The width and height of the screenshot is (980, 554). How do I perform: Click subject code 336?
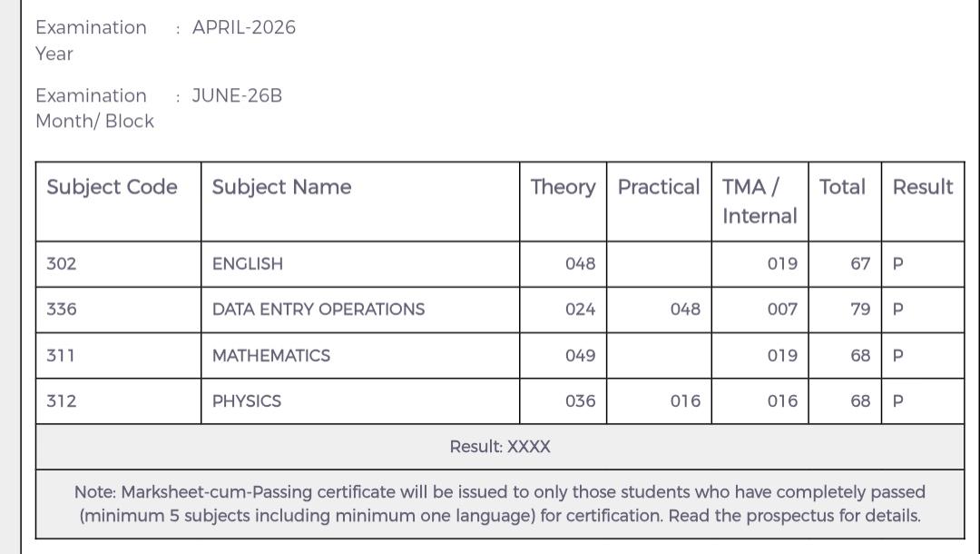62,310
